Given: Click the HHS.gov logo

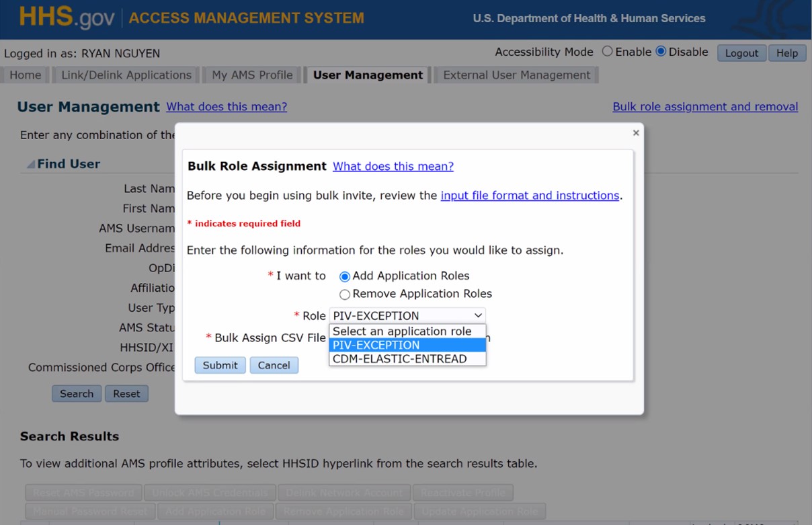Looking at the screenshot, I should point(67,18).
